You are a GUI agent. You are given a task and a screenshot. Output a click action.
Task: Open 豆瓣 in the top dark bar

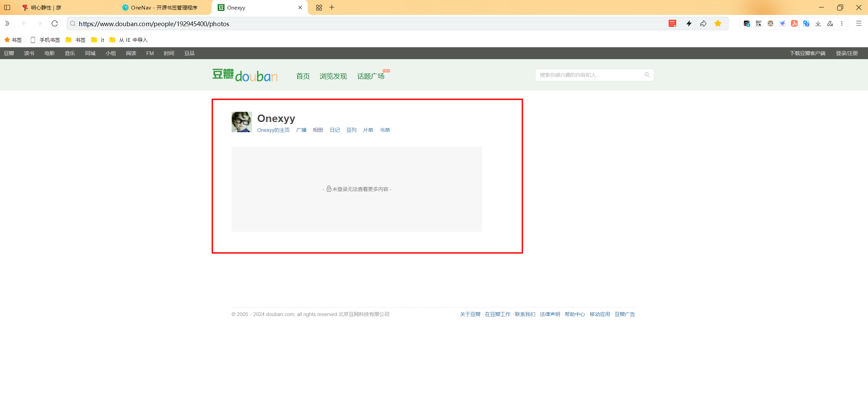coord(9,53)
